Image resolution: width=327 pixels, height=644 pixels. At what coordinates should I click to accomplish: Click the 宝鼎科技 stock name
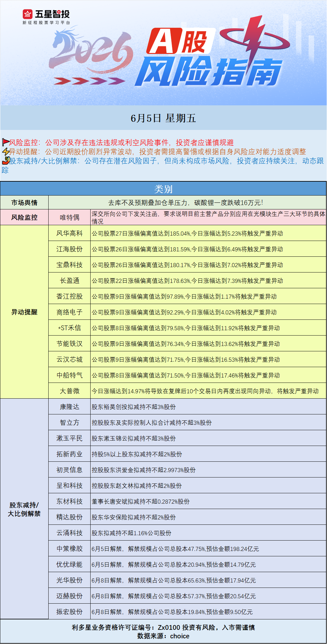click(69, 265)
